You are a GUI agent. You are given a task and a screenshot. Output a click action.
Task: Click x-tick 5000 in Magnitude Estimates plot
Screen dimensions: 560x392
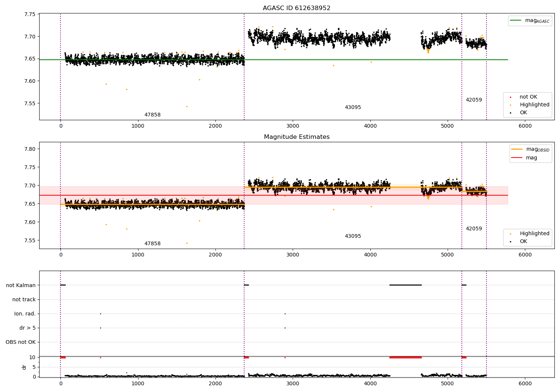pos(448,255)
